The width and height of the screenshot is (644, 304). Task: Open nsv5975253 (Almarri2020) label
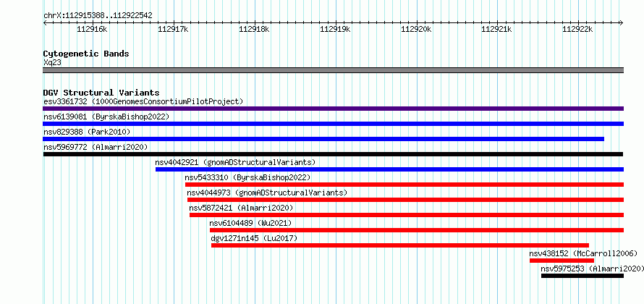pos(592,269)
